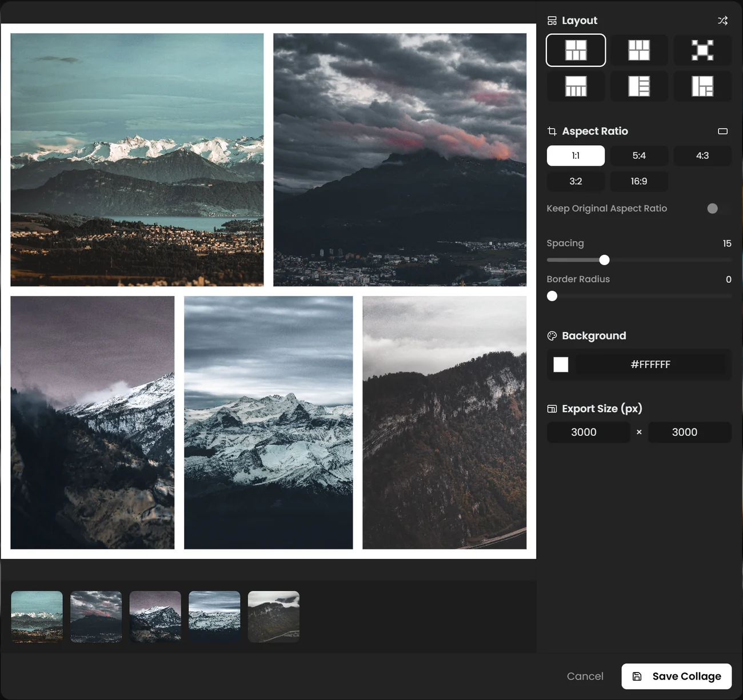
Task: Cancel the collage editor
Action: coord(585,677)
